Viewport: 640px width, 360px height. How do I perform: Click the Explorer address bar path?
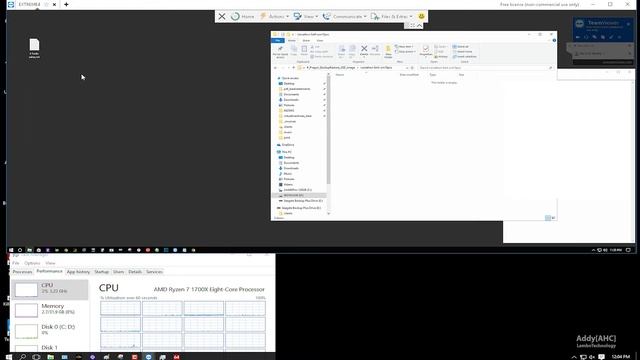click(x=353, y=67)
